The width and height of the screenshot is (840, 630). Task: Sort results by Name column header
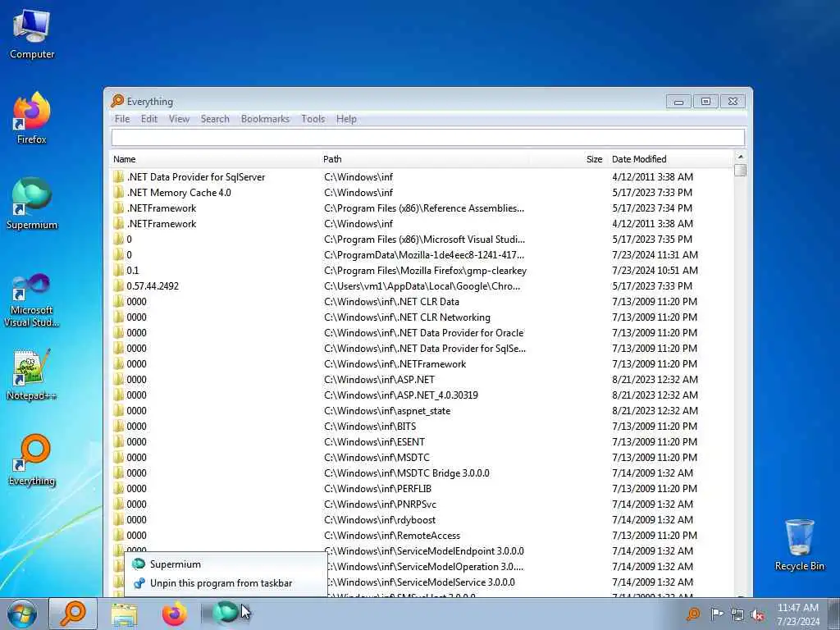coord(215,159)
